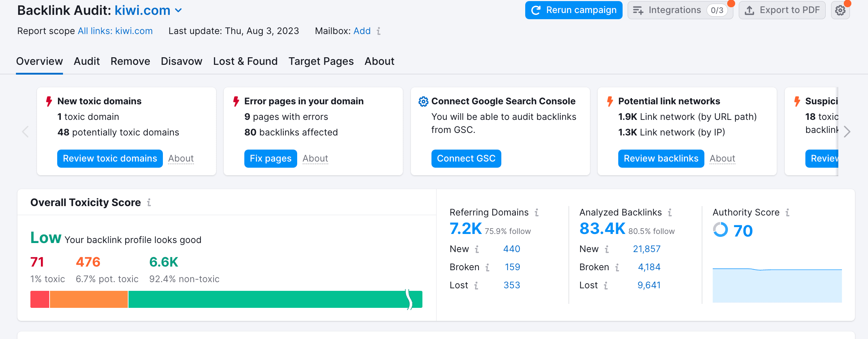This screenshot has width=868, height=339.
Task: Open the 7.2K referring domains total
Action: click(x=465, y=229)
